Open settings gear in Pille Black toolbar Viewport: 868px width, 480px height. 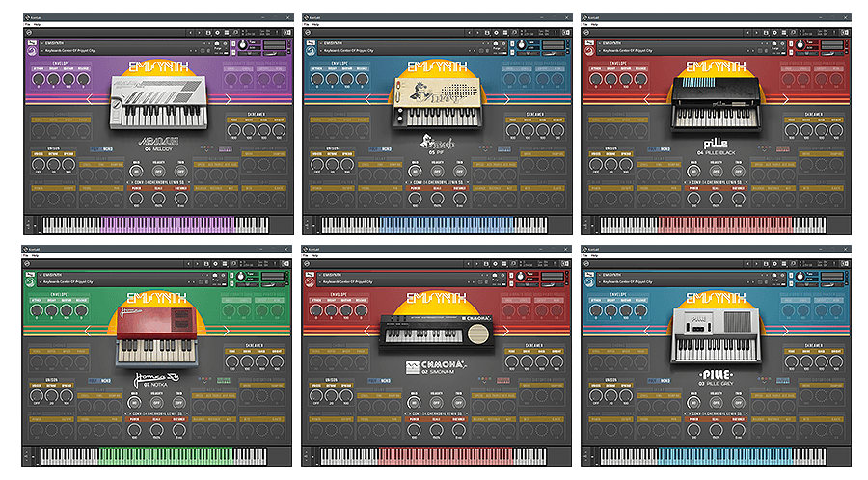(775, 33)
